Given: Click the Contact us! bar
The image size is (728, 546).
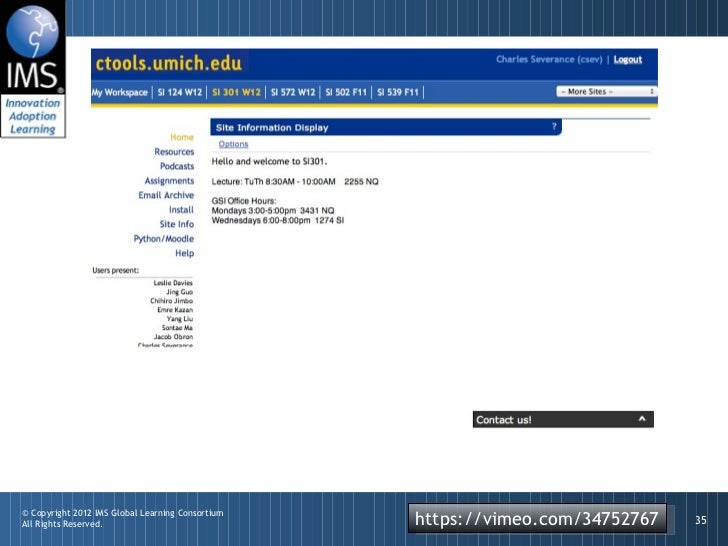Looking at the screenshot, I should 563,419.
